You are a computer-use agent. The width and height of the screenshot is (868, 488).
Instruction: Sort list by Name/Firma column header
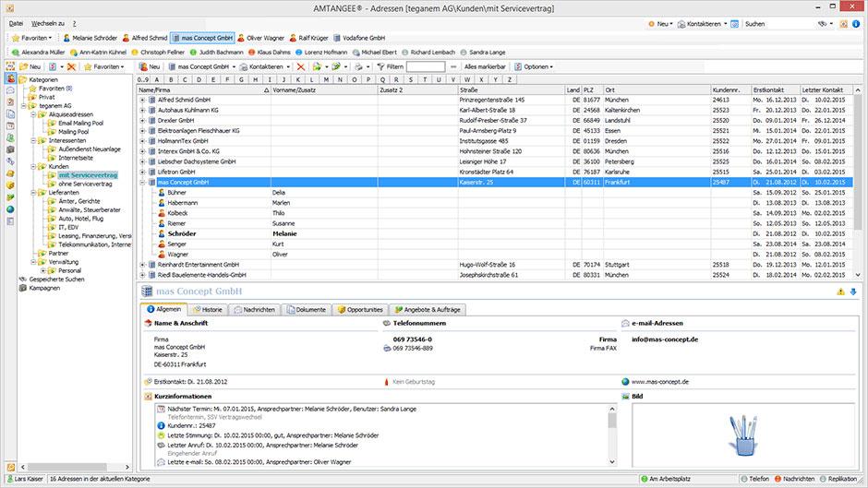[x=204, y=89]
